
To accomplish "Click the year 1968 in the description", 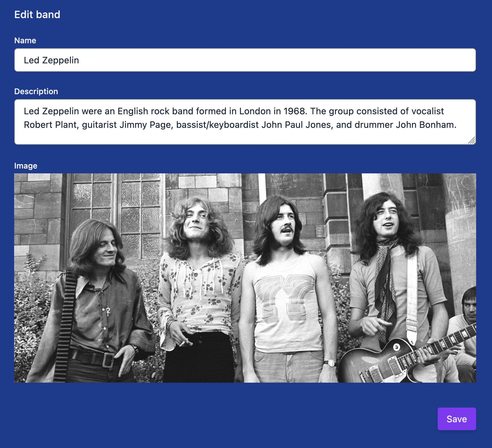I will (295, 111).
